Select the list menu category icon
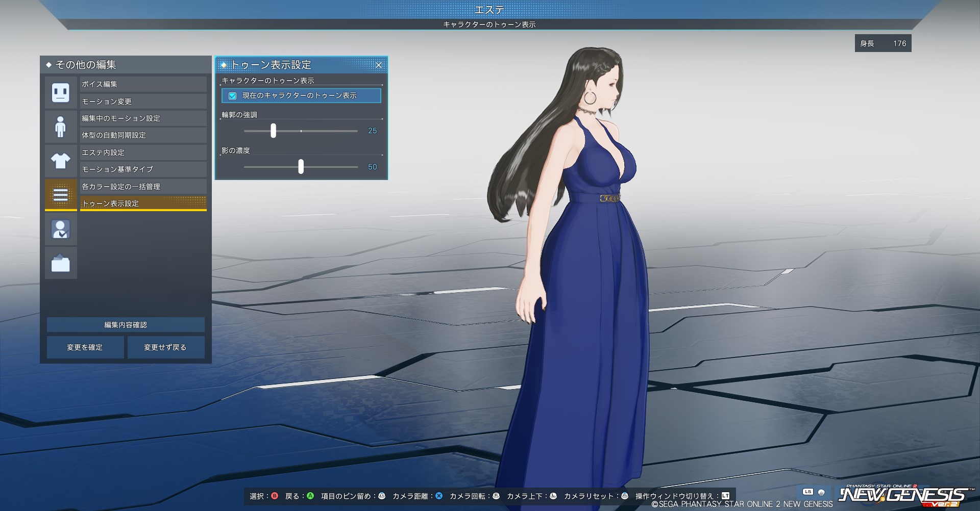This screenshot has height=511, width=980. (61, 194)
